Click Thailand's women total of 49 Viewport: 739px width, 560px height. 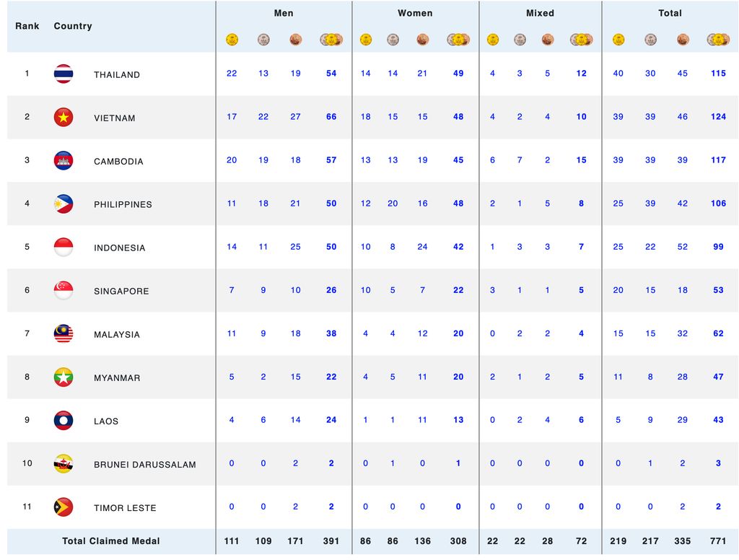(x=458, y=74)
